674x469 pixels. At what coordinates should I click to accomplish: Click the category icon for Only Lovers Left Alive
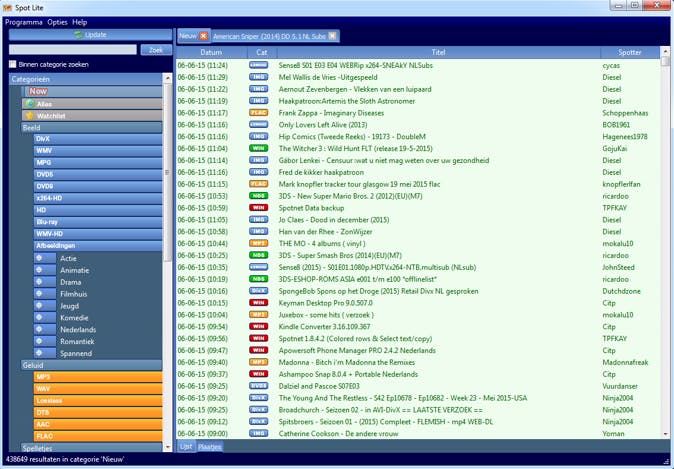click(258, 125)
